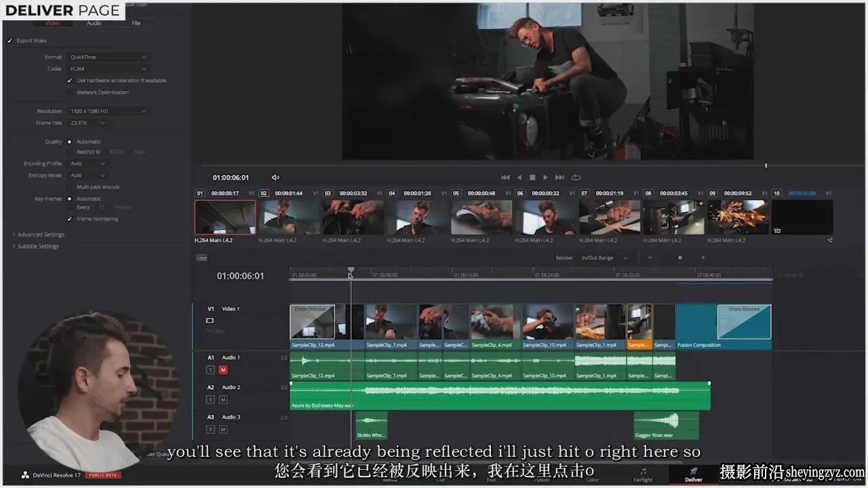Select Every N frames key frame option
The height and width of the screenshot is (488, 868).
tap(69, 207)
